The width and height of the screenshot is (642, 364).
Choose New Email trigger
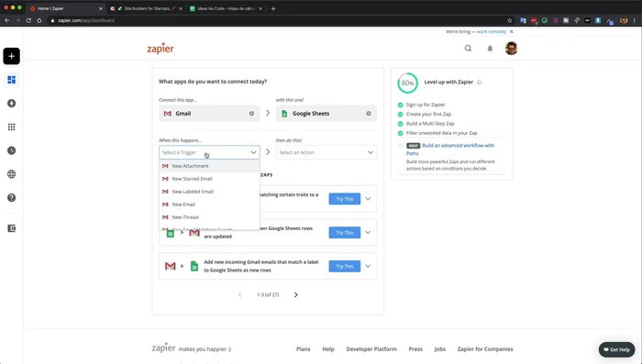click(x=209, y=204)
